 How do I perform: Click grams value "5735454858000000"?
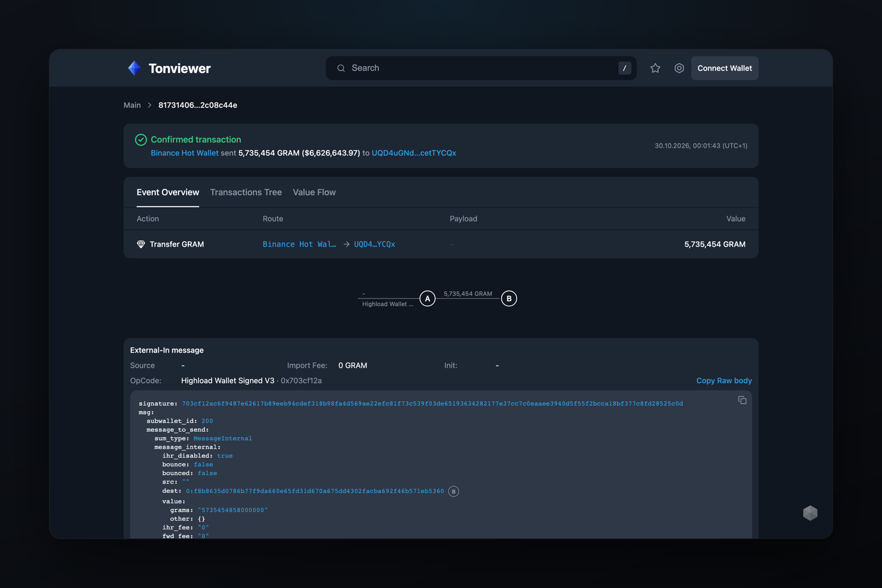click(233, 510)
